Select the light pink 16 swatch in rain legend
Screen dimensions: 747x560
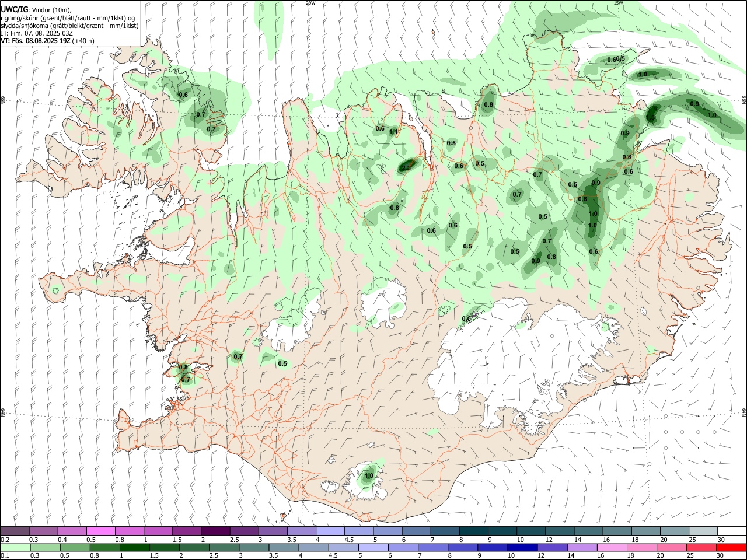click(x=612, y=547)
